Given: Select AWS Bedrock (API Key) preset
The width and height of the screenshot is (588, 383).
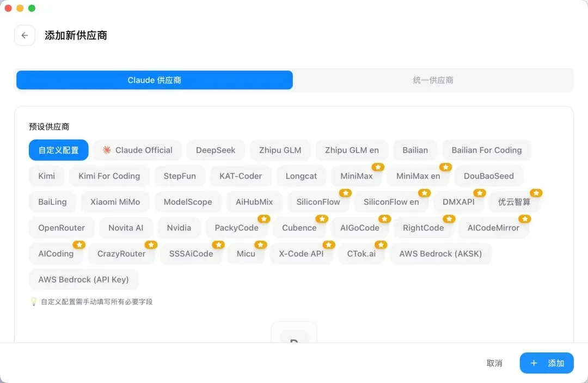Looking at the screenshot, I should tap(84, 279).
